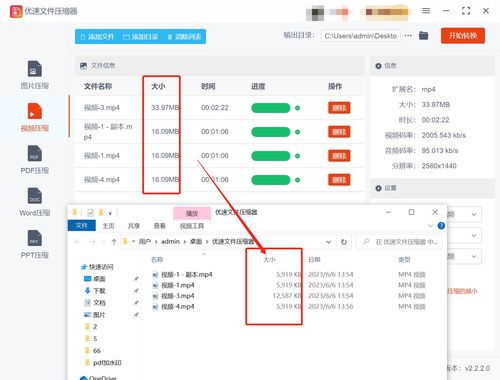The height and width of the screenshot is (380, 500).
Task: Start conversion with the 开始转换 button
Action: click(463, 36)
